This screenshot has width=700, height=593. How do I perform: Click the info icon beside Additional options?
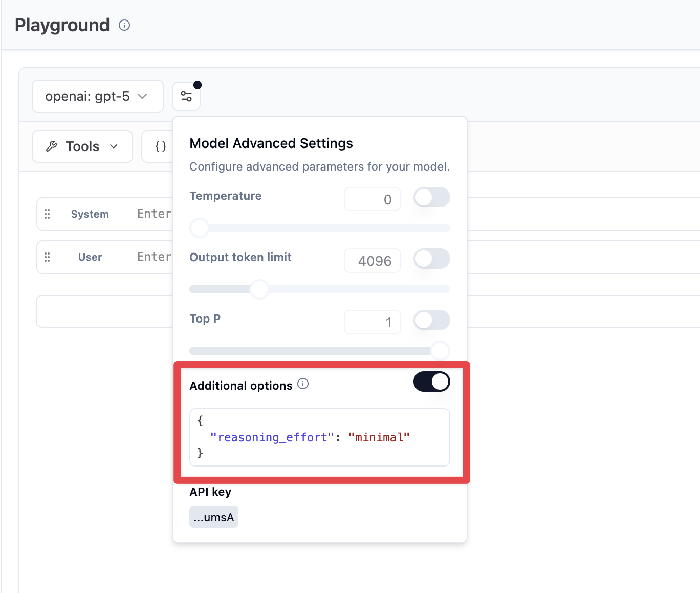303,384
